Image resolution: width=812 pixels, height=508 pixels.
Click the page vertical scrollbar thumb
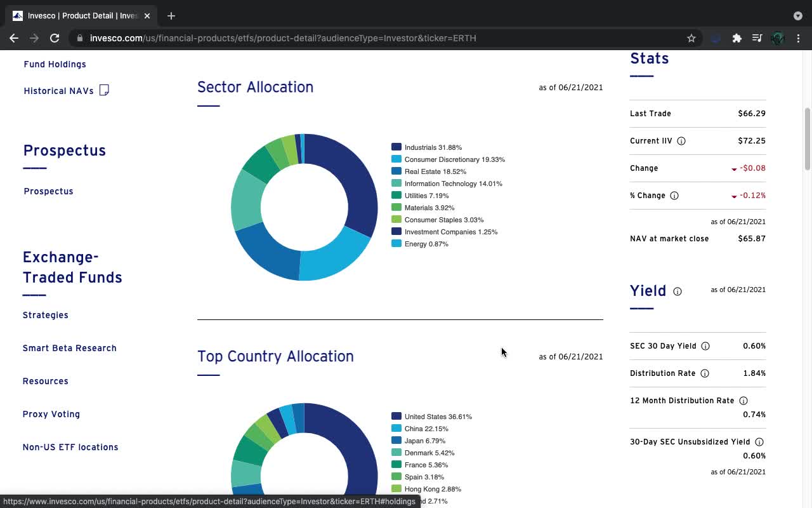808,139
